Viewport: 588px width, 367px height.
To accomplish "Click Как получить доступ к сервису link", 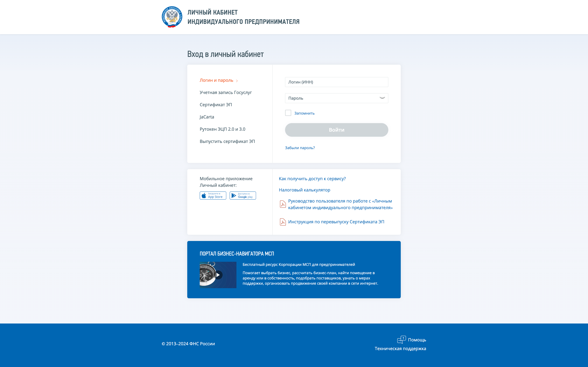I will [x=312, y=178].
